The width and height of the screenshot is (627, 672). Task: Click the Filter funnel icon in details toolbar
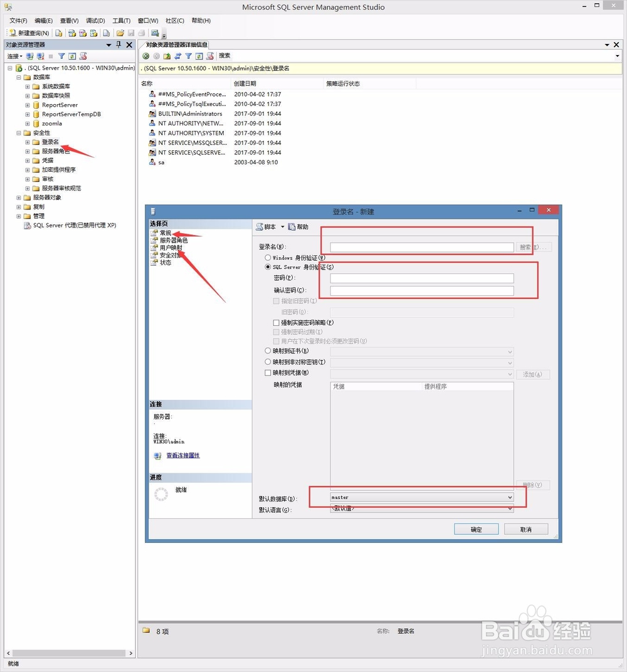189,56
